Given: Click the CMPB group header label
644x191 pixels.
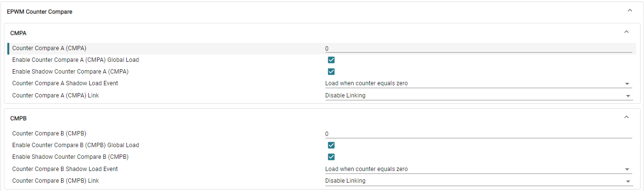Looking at the screenshot, I should coord(18,118).
